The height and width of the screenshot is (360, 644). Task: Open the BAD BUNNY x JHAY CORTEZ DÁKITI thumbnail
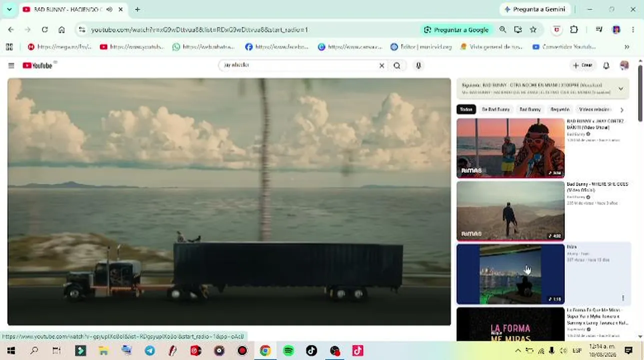point(510,148)
